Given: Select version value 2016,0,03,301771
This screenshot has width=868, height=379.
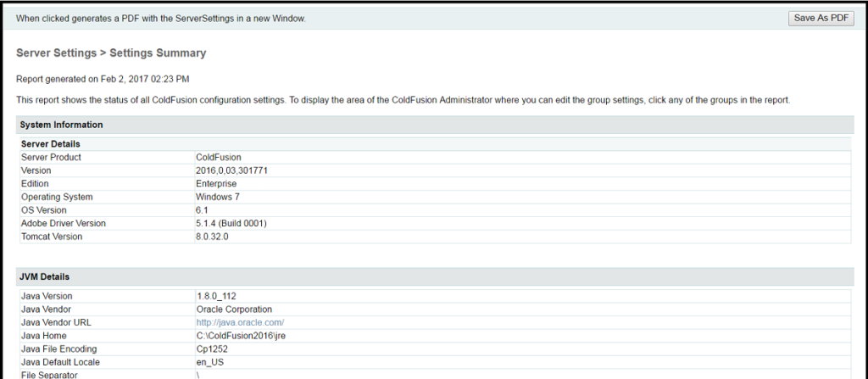Looking at the screenshot, I should 232,170.
